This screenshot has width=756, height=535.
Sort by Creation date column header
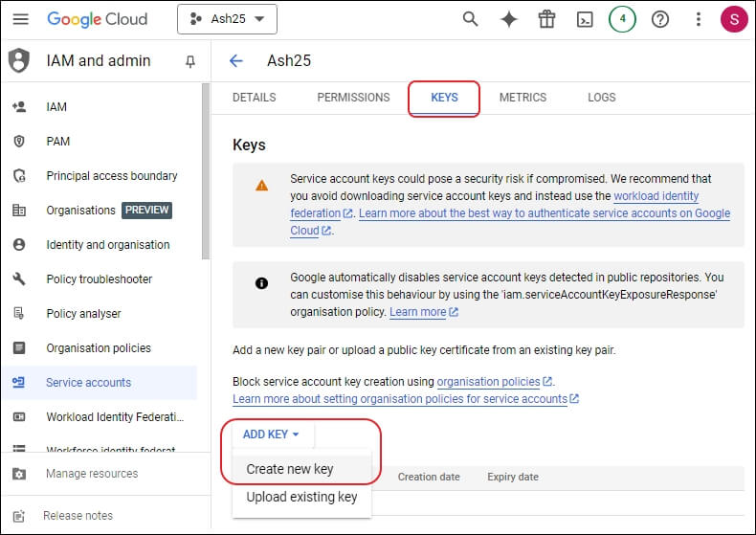click(x=429, y=477)
